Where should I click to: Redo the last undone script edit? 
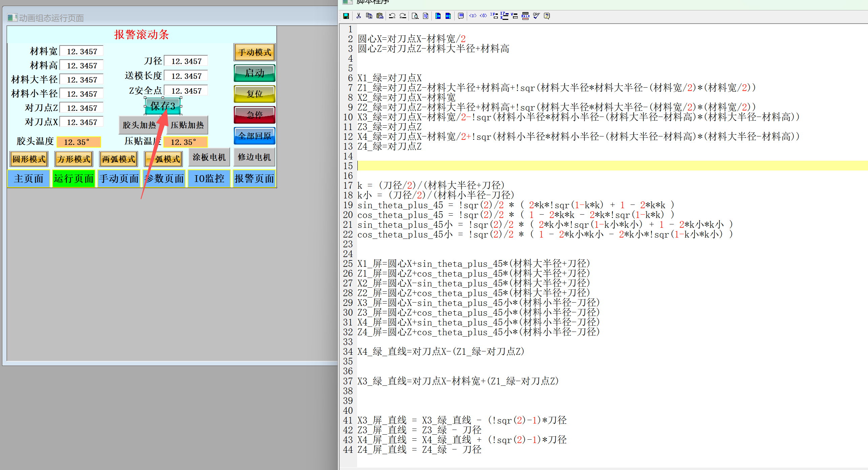point(403,16)
